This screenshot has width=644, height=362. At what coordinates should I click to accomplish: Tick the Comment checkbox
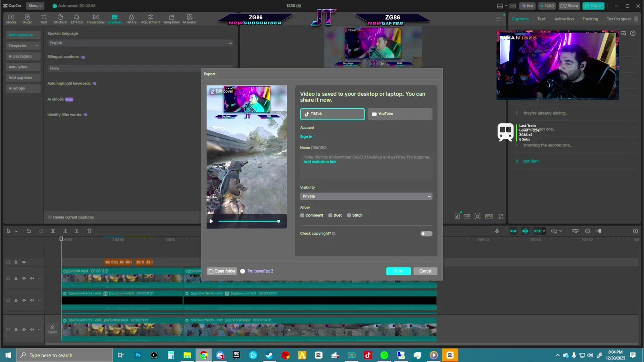tap(302, 215)
